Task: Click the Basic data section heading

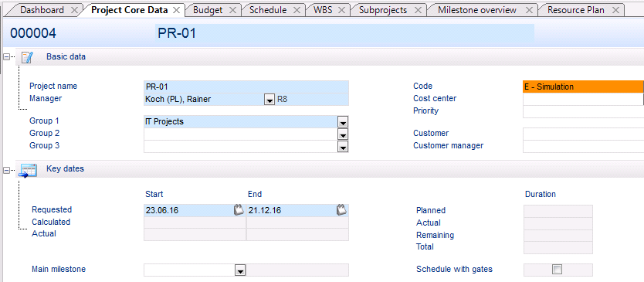Action: click(66, 56)
